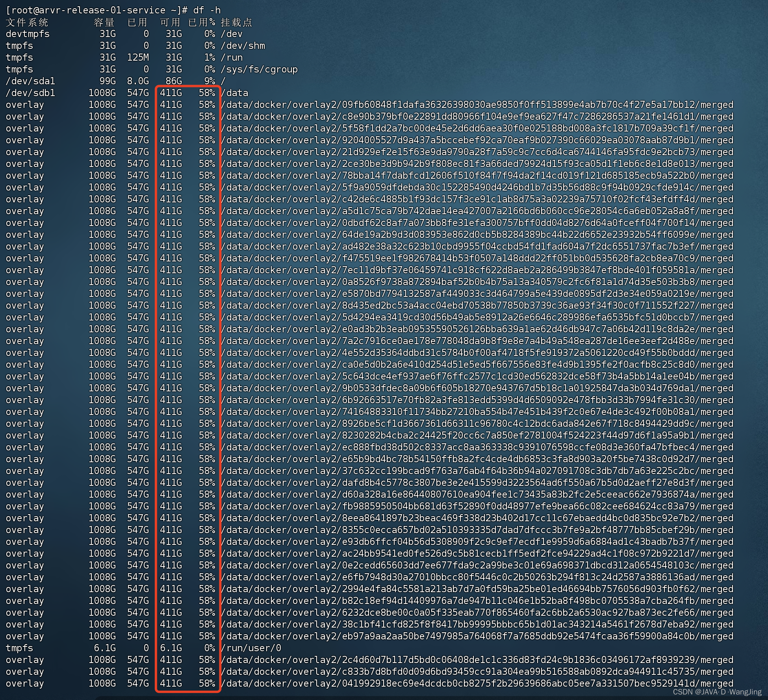This screenshot has height=700, width=768.
Task: Click overlay path starting 8230282b4cba
Action: point(477,435)
